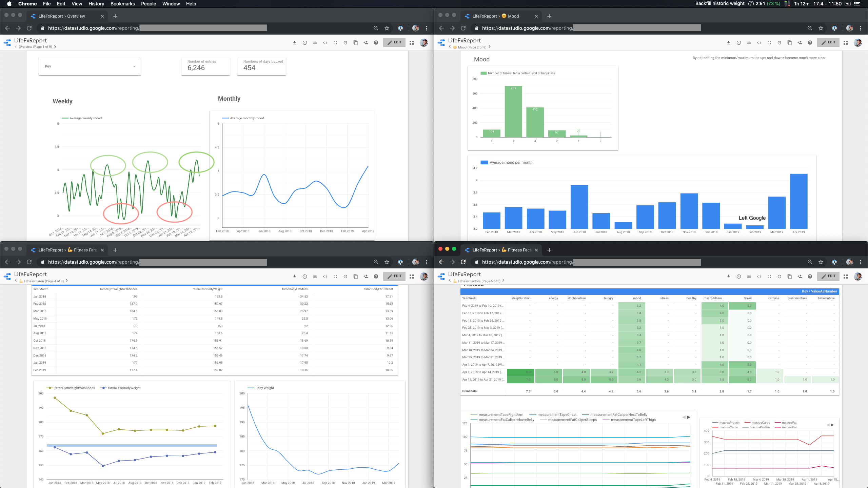
Task: Show next legend items in macros chart
Action: pyautogui.click(x=832, y=425)
